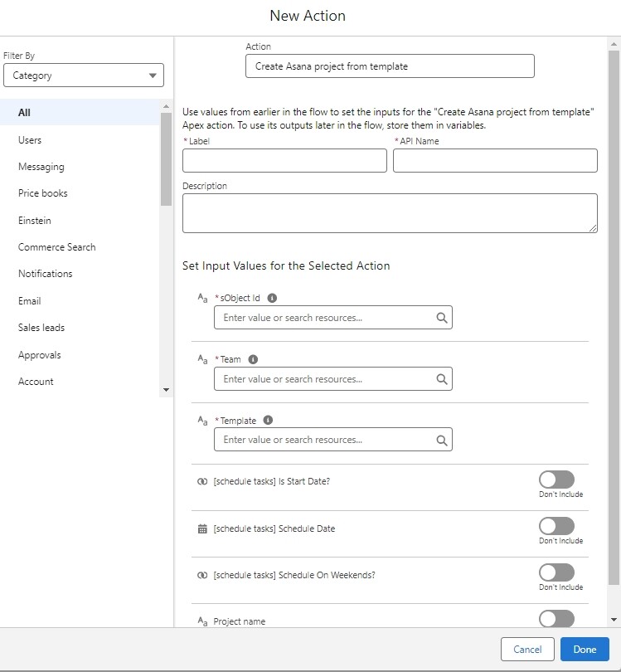Click the main panel scrollbar thumb
The image size is (621, 672).
614,318
